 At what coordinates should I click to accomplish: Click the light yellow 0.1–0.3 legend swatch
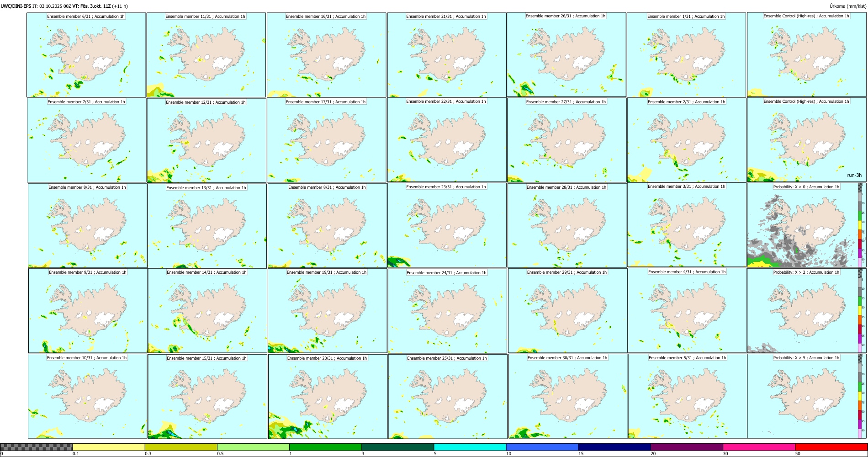(x=109, y=447)
